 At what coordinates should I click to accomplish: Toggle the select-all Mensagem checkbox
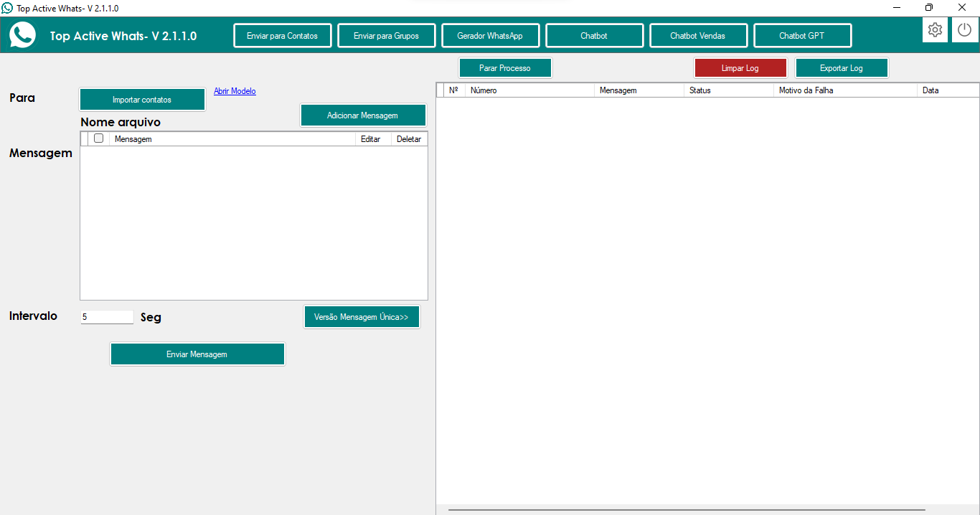click(99, 138)
